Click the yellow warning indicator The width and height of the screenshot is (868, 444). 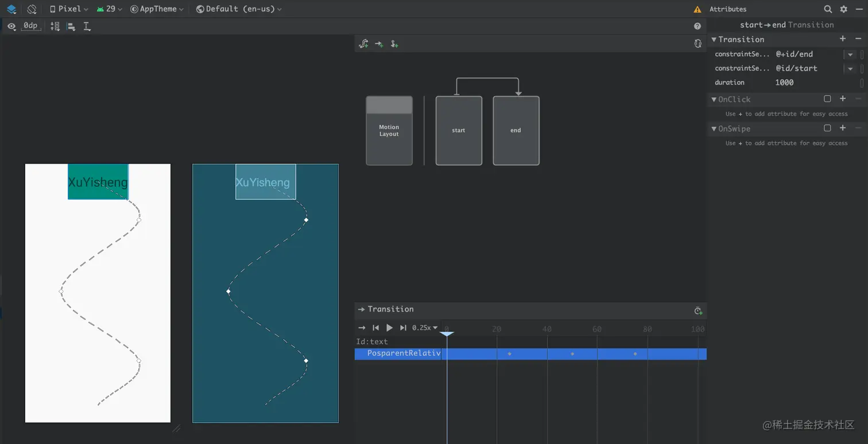click(x=697, y=9)
